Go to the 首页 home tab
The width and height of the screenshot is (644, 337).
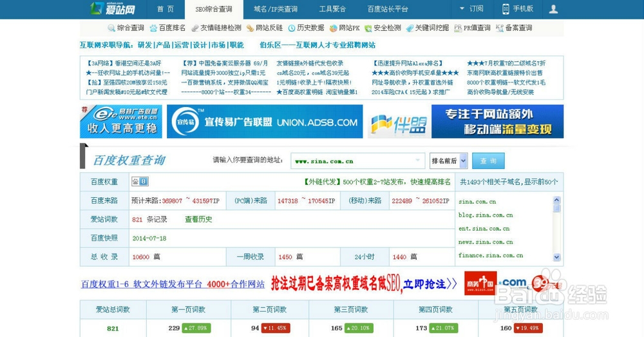(x=165, y=9)
